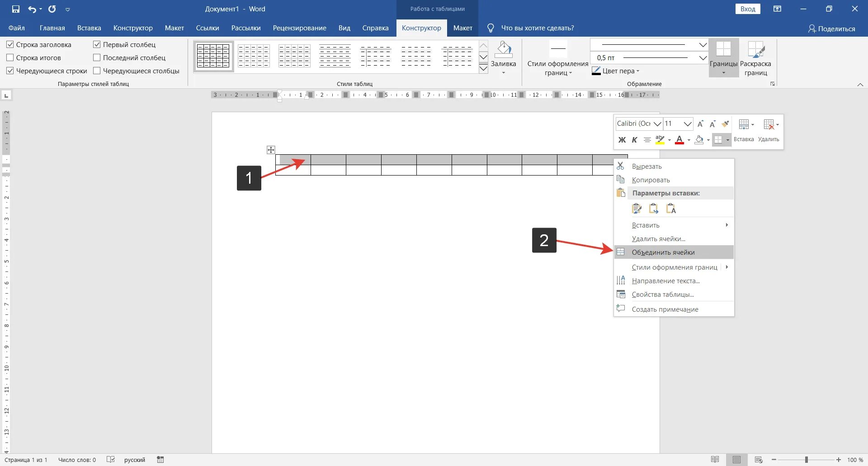Image resolution: width=868 pixels, height=466 pixels.
Task: Open Цвет пера pen color picker
Action: (x=616, y=71)
